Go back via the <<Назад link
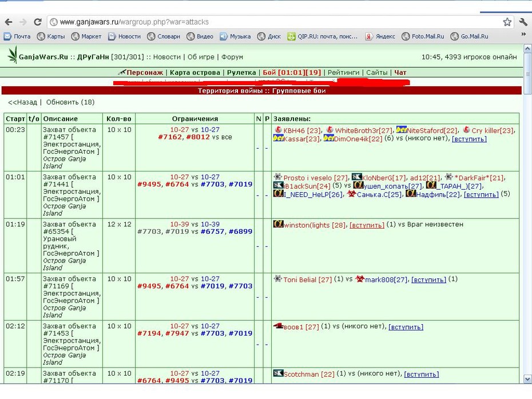The width and height of the screenshot is (532, 399). tap(22, 102)
